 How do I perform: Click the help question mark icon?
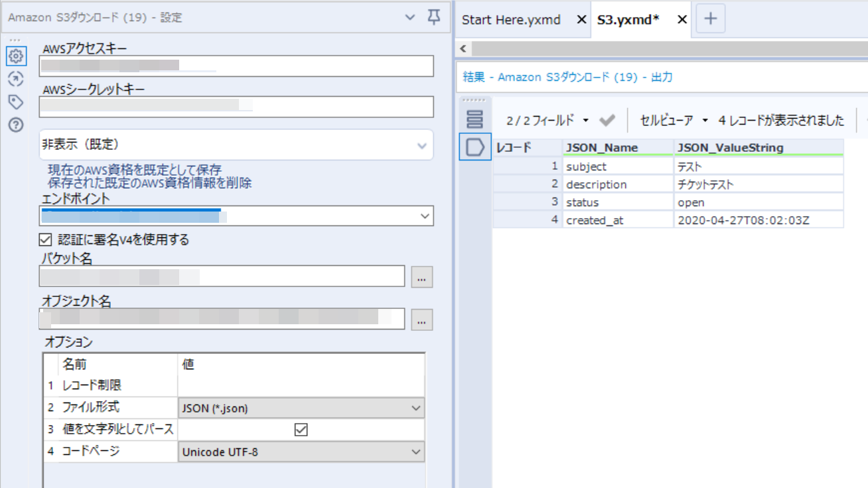(16, 124)
